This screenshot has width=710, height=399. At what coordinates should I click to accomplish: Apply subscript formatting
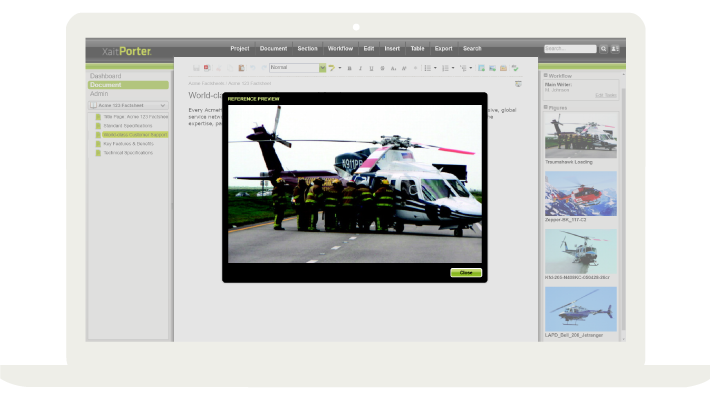(393, 68)
